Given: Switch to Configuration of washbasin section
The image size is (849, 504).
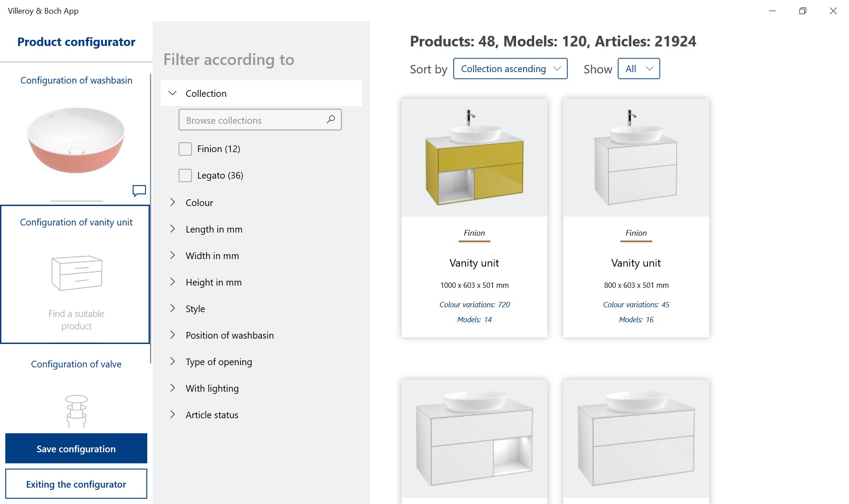Looking at the screenshot, I should click(76, 80).
